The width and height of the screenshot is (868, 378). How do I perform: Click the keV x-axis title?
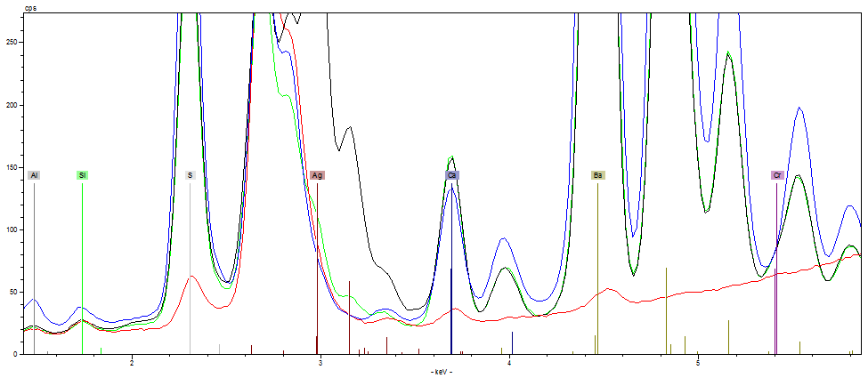[x=442, y=371]
